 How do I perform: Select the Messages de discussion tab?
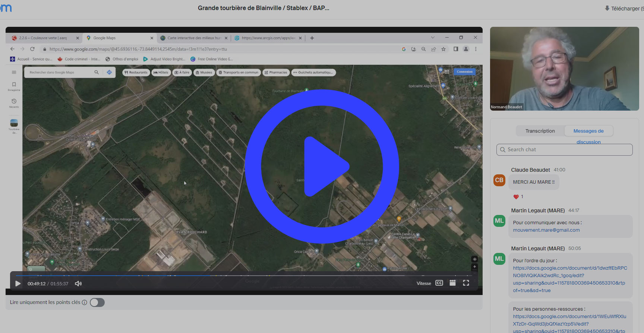588,131
